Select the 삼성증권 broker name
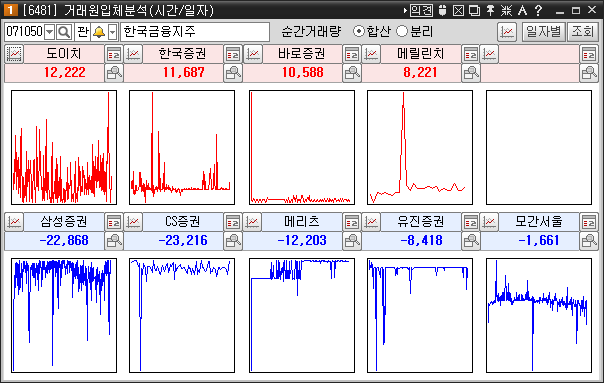The height and width of the screenshot is (383, 604). coord(64,222)
